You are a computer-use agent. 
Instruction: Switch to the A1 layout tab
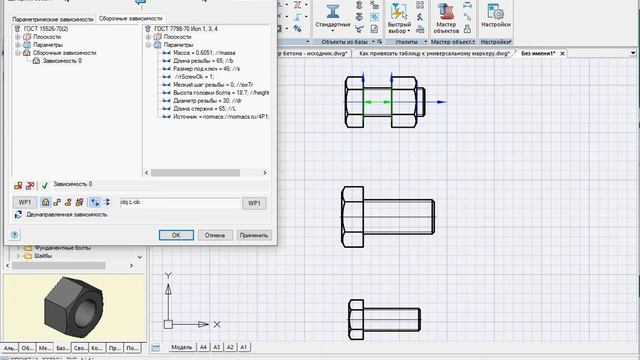point(244,347)
